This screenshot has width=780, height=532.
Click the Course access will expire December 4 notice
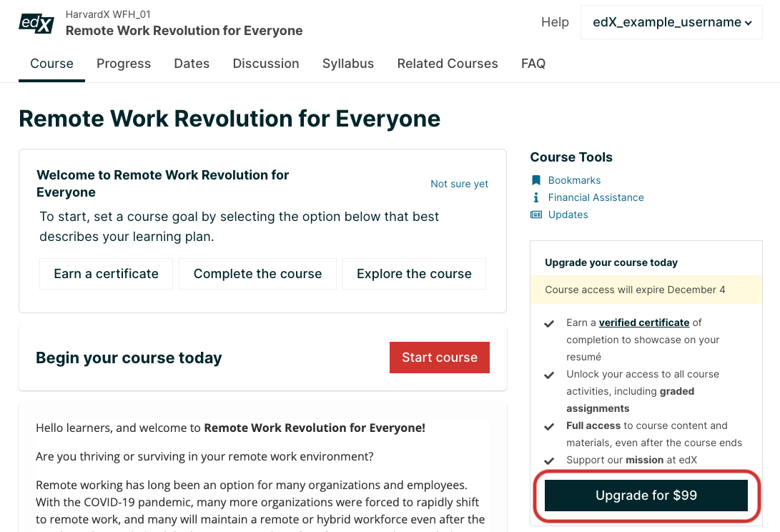tap(646, 290)
